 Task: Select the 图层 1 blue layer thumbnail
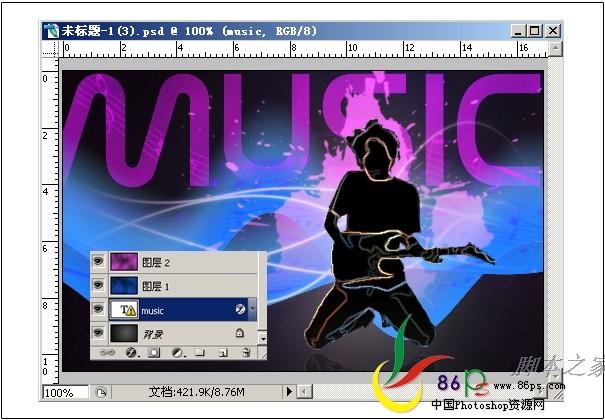click(124, 286)
